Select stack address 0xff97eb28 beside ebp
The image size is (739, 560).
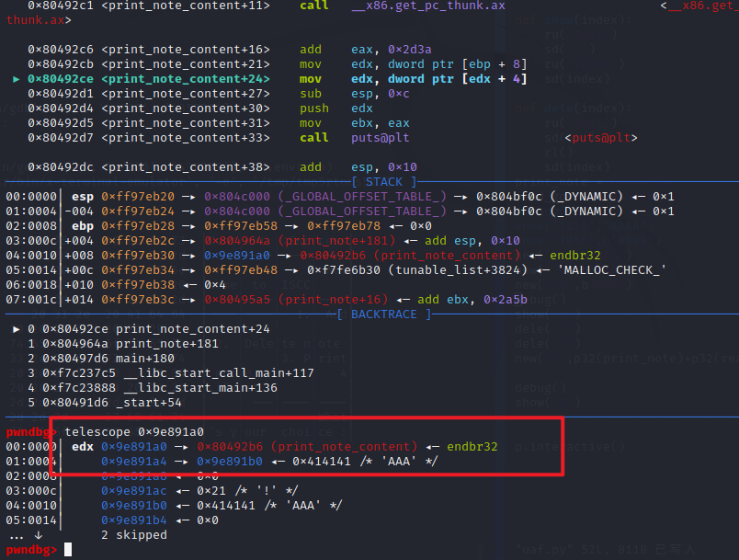(138, 226)
